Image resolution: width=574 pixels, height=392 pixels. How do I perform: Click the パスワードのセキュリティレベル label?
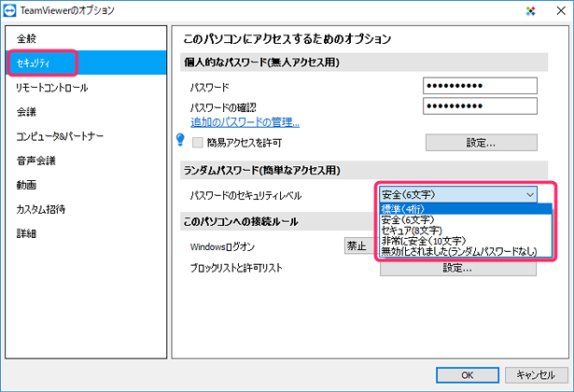point(245,195)
